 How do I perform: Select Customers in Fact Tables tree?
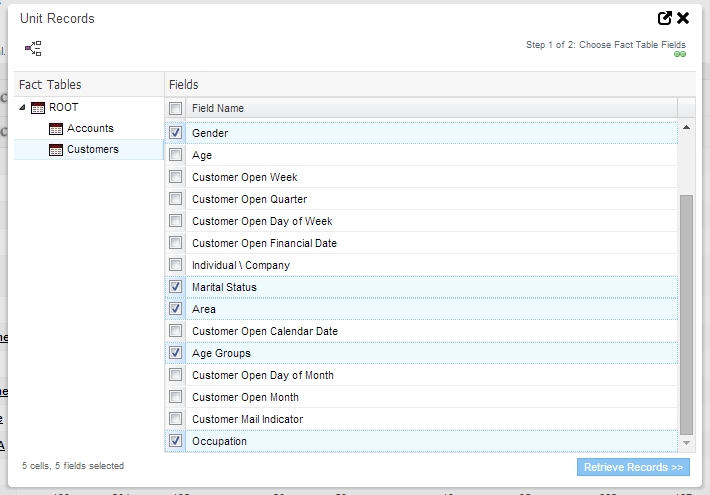92,150
